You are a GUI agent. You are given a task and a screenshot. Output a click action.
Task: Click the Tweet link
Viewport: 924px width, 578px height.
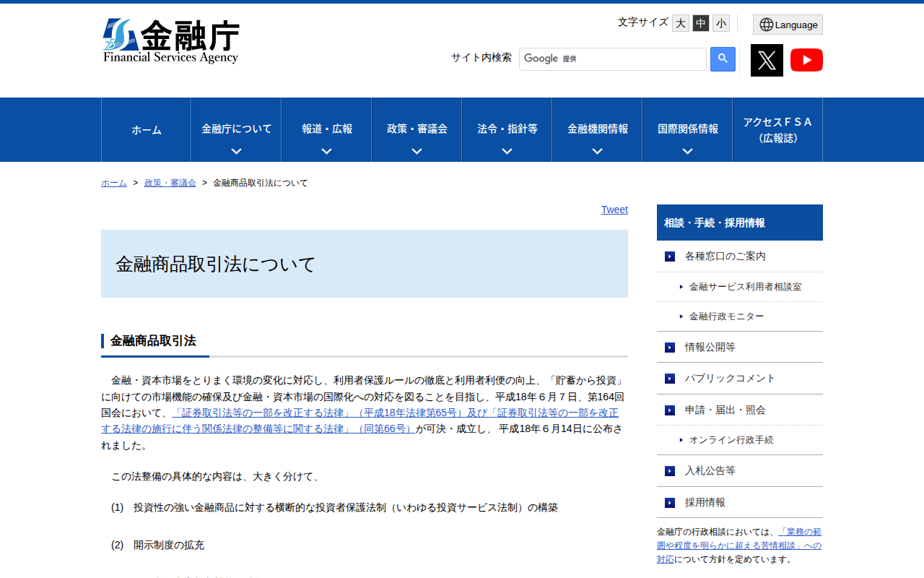[x=614, y=210]
